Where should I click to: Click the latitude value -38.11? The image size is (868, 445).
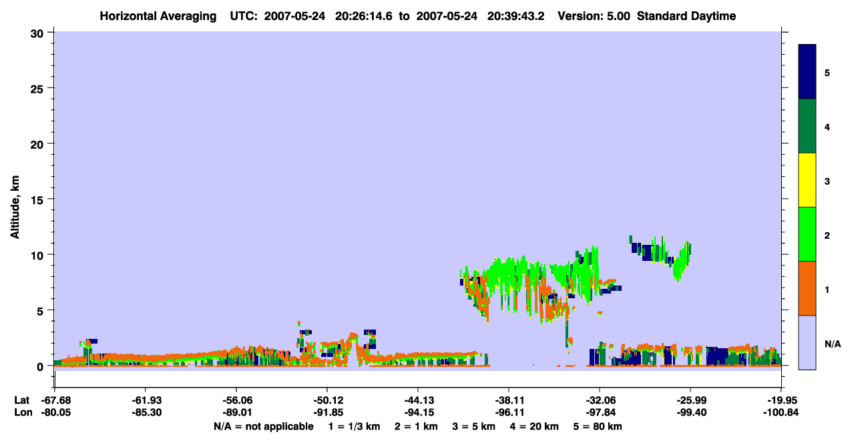point(509,400)
